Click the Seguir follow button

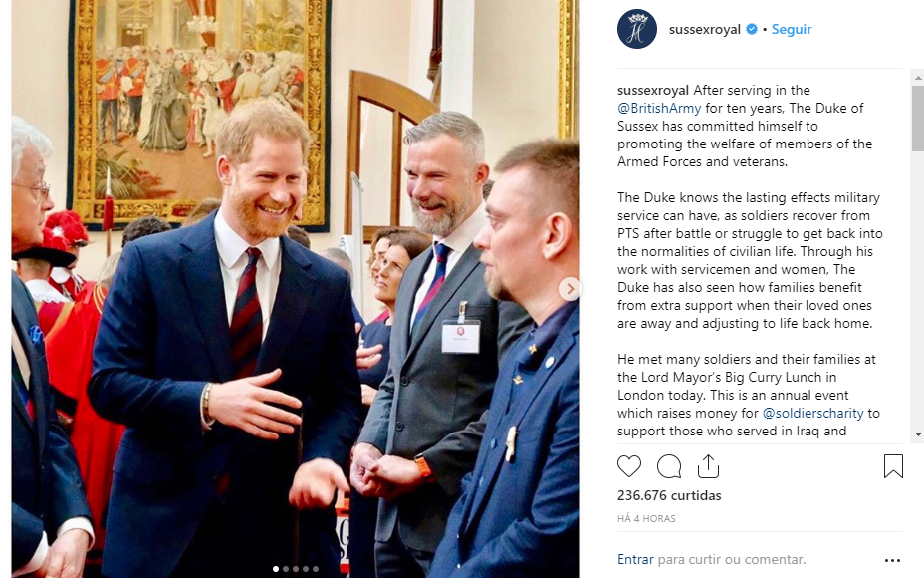pyautogui.click(x=792, y=29)
